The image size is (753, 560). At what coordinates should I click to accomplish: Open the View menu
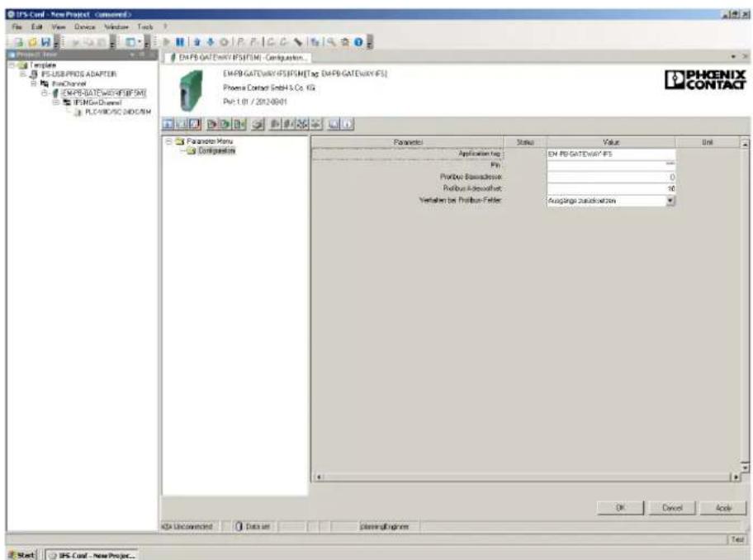(x=59, y=27)
